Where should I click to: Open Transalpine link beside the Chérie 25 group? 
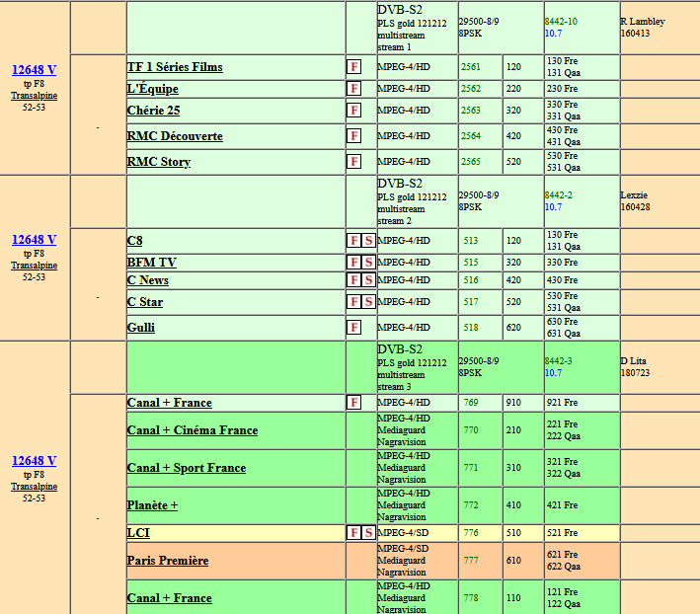click(x=34, y=96)
